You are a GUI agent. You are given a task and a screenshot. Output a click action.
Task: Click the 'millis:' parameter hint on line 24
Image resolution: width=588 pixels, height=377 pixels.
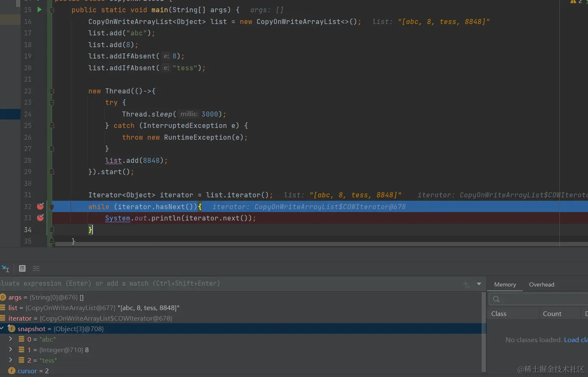point(189,114)
